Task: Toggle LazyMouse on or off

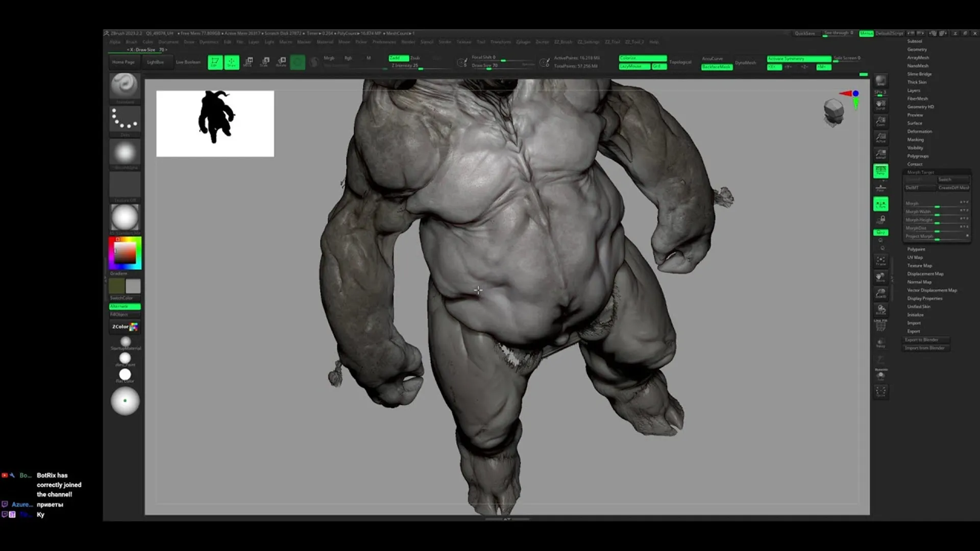Action: click(634, 66)
